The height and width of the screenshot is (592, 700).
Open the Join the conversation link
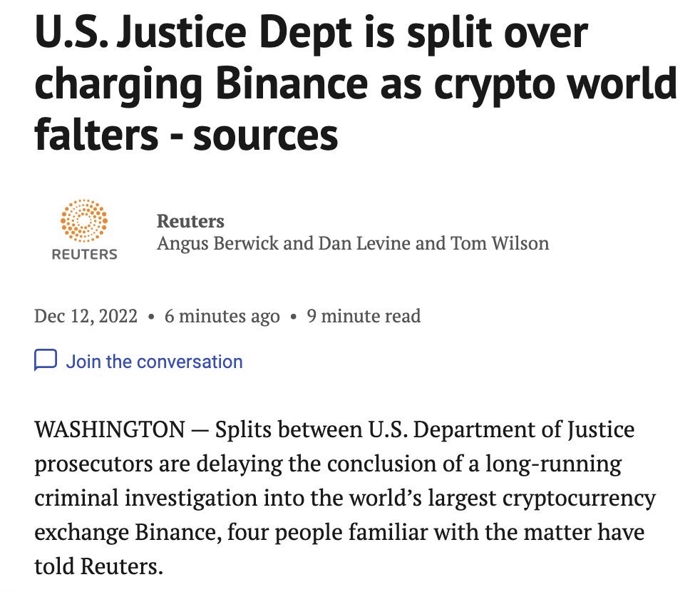click(154, 362)
